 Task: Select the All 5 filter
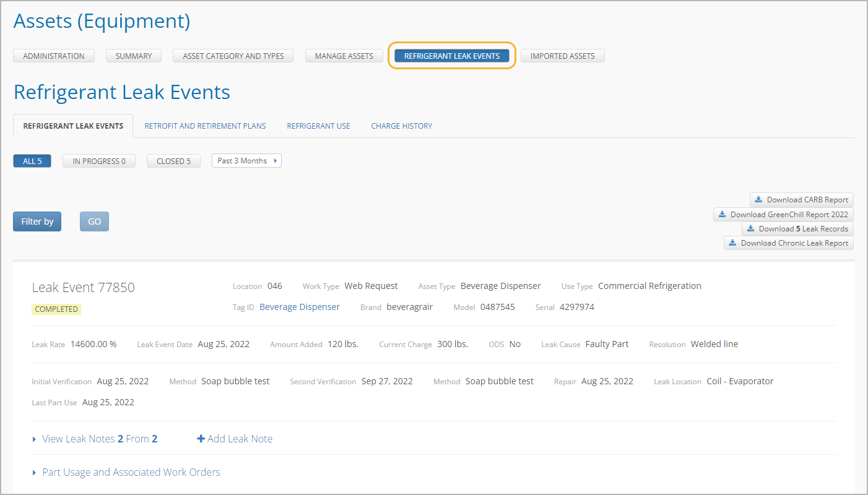(32, 161)
